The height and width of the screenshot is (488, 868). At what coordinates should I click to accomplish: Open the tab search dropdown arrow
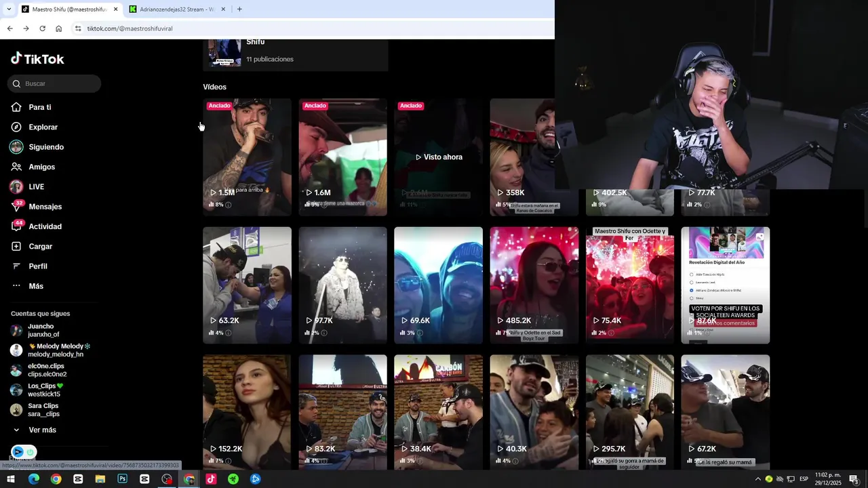[8, 9]
